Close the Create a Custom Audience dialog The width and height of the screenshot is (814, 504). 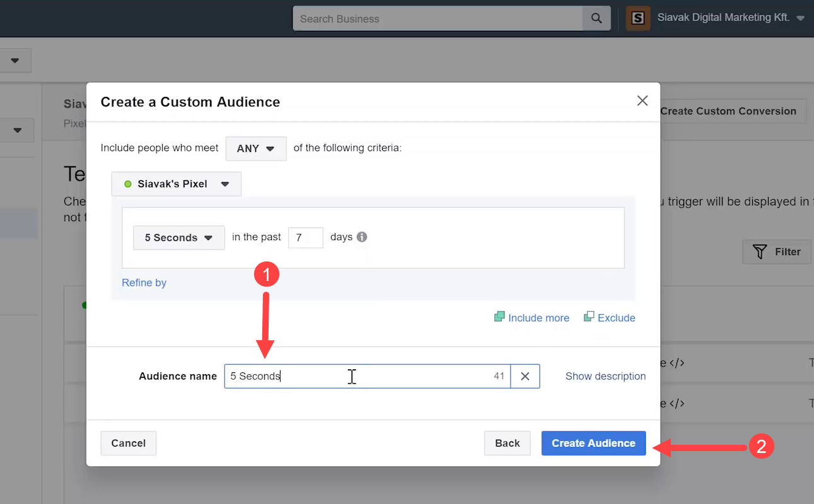[x=642, y=101]
